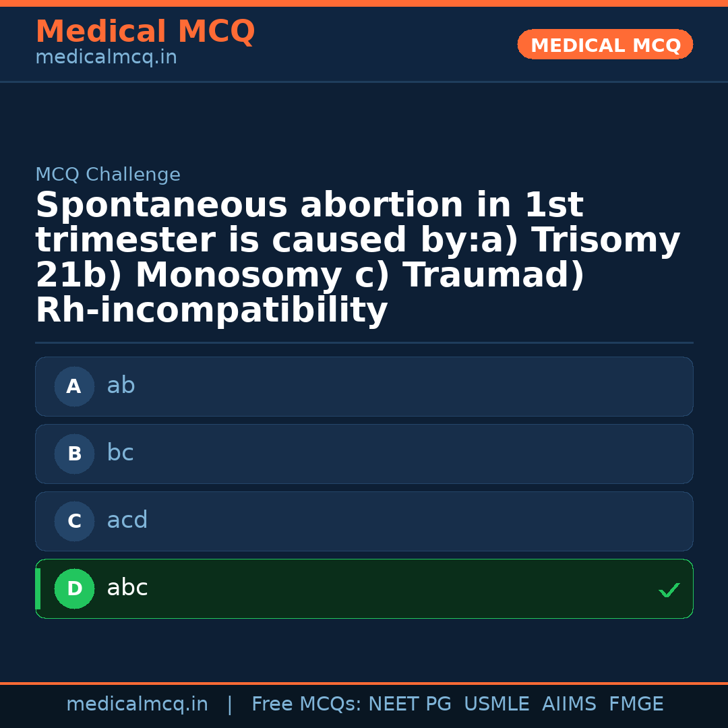Viewport: 728px width, 728px height.
Task: Click the MCQ Challenge label
Action: (x=108, y=175)
